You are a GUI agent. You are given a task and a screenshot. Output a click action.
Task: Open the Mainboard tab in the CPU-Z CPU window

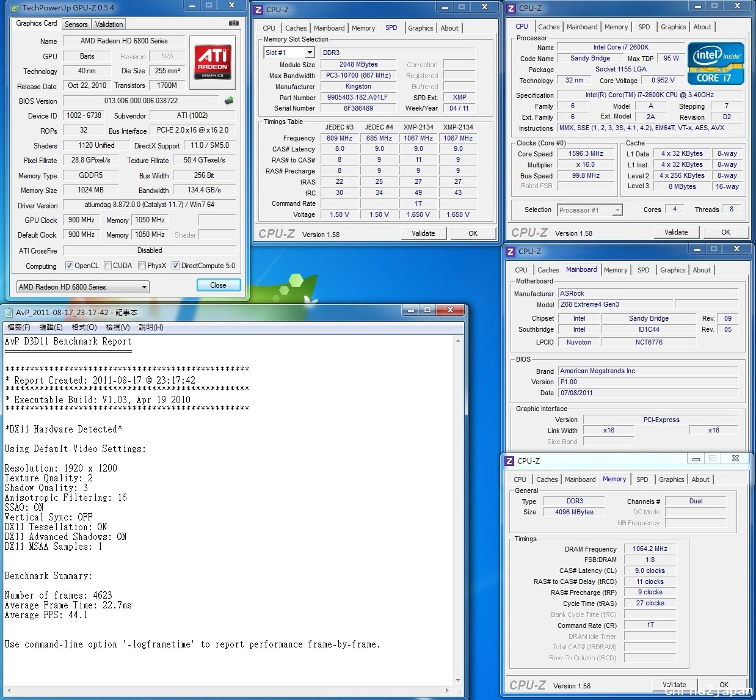[x=582, y=27]
